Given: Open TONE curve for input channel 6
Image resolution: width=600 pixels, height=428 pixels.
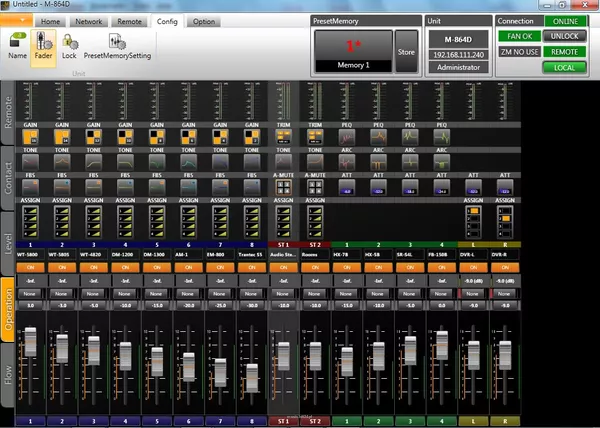Looking at the screenshot, I should click(189, 162).
